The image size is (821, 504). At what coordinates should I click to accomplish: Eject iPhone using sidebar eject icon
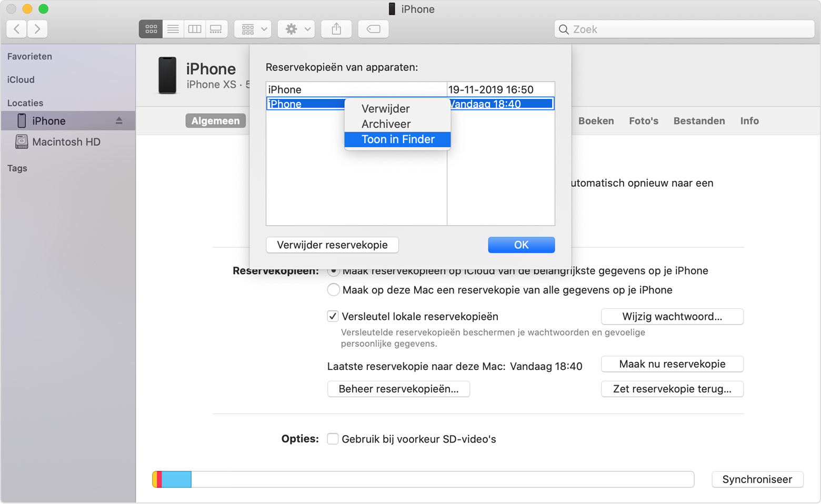[x=119, y=121]
